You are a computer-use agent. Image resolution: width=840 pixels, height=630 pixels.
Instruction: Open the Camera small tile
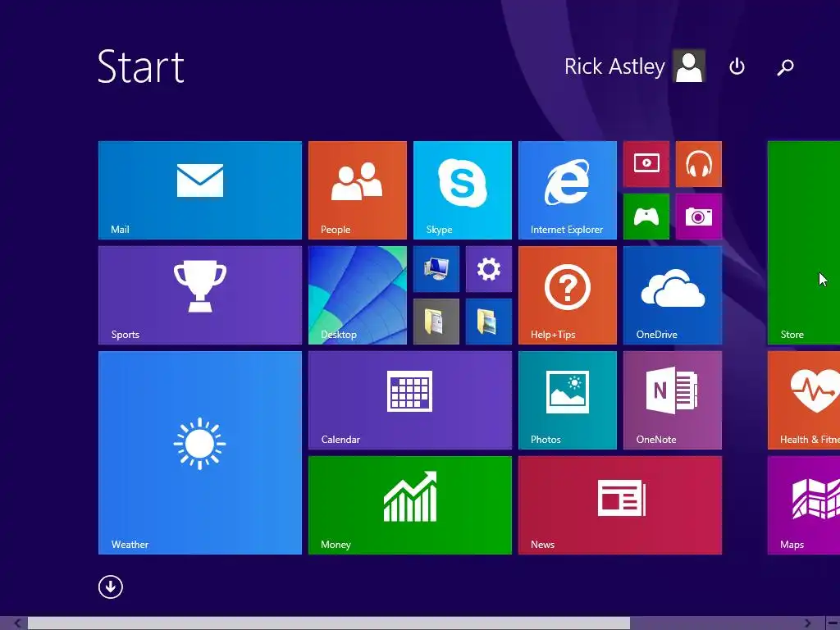[699, 217]
